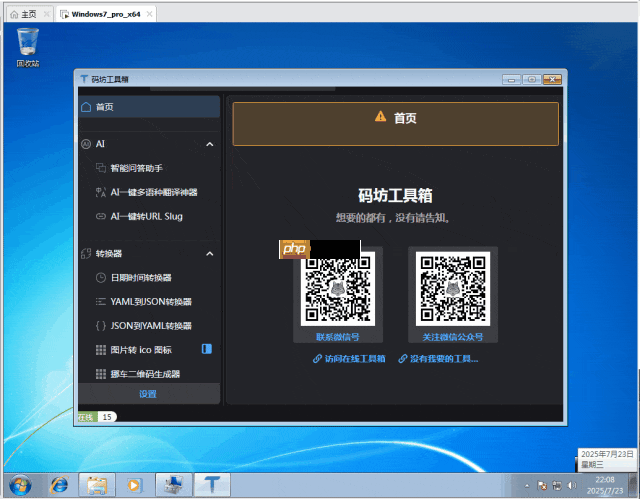640x499 pixels.
Task: Click the link icon beside AI一键转URL Slug
Action: point(101,216)
